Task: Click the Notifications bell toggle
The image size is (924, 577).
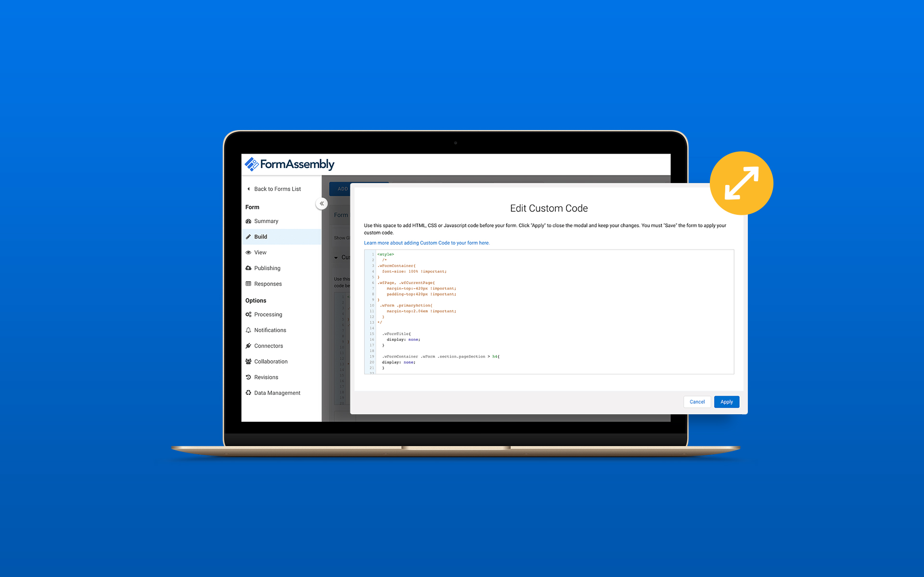Action: click(250, 330)
